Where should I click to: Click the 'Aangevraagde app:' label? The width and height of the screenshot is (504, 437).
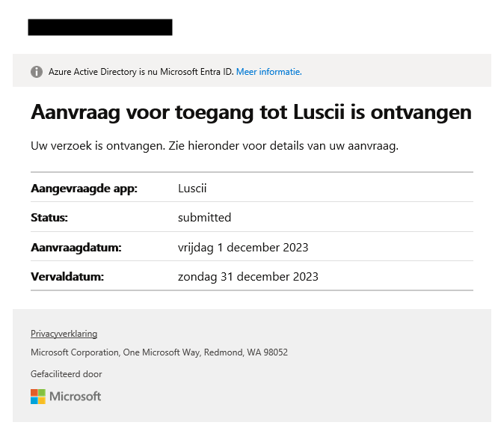[84, 189]
